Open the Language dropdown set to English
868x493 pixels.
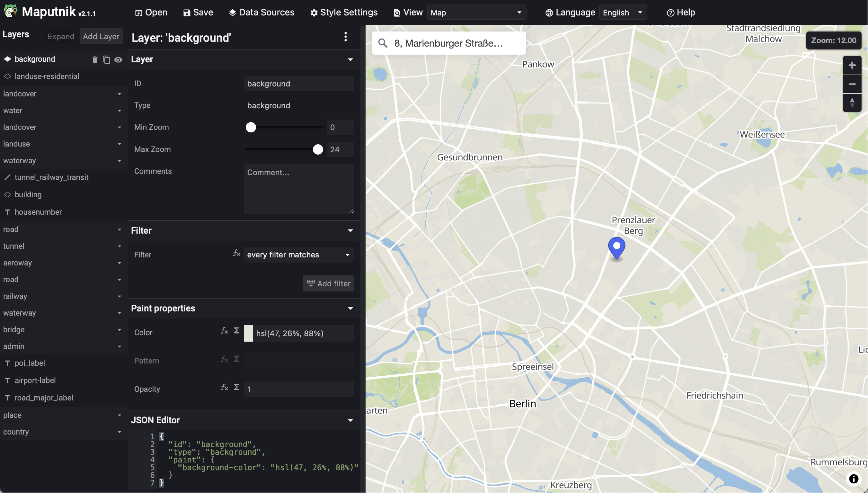coord(622,13)
